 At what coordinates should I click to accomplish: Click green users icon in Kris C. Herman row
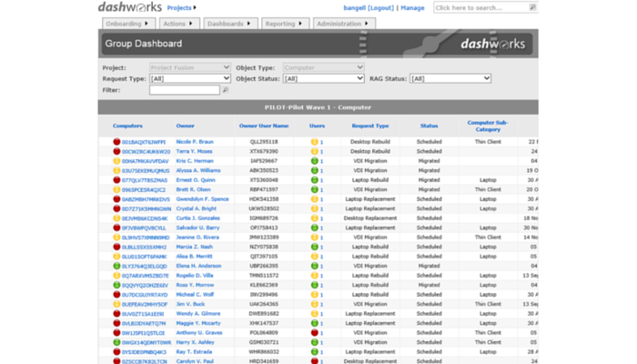click(315, 161)
